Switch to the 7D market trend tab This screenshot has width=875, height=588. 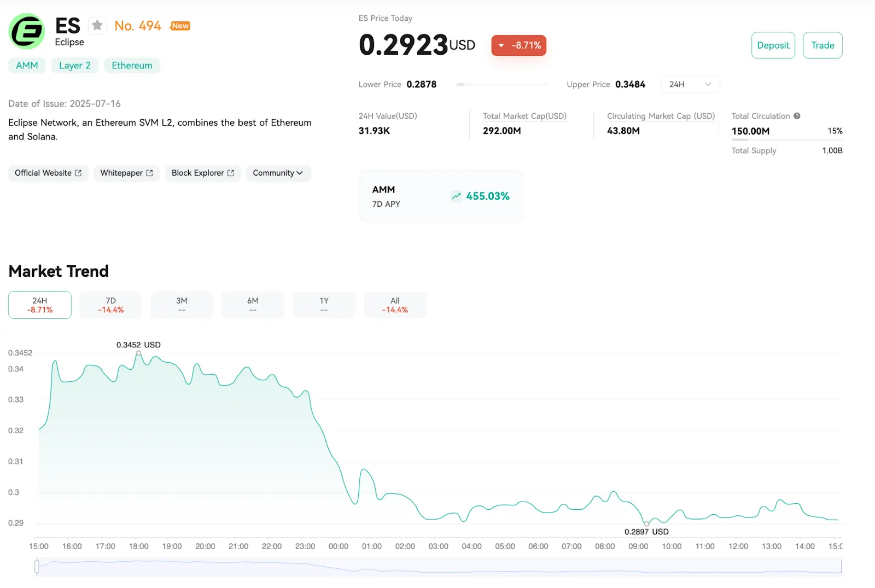pyautogui.click(x=111, y=305)
